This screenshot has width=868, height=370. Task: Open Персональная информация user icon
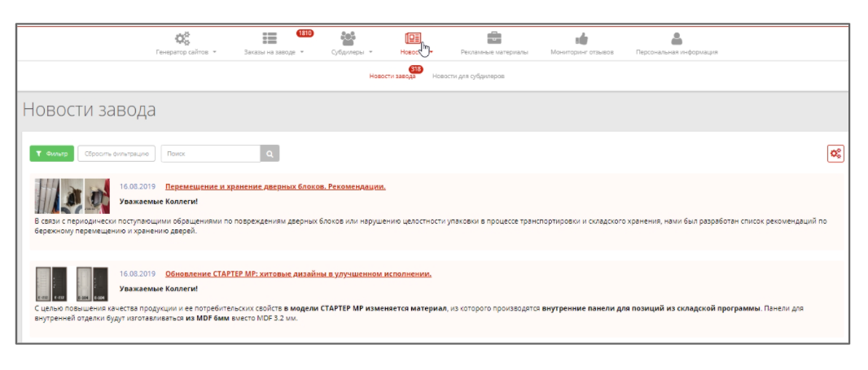pos(676,38)
